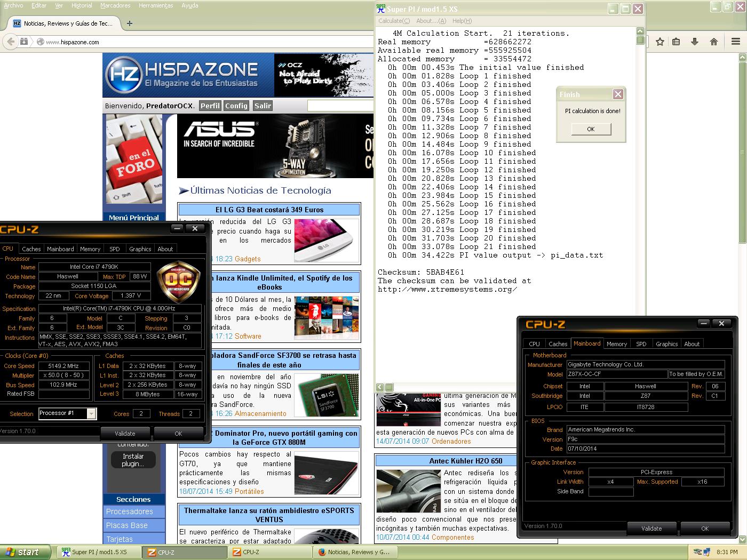Viewport: 747px width, 560px height.
Task: Open the Archivo menu in Firefox
Action: pyautogui.click(x=13, y=5)
